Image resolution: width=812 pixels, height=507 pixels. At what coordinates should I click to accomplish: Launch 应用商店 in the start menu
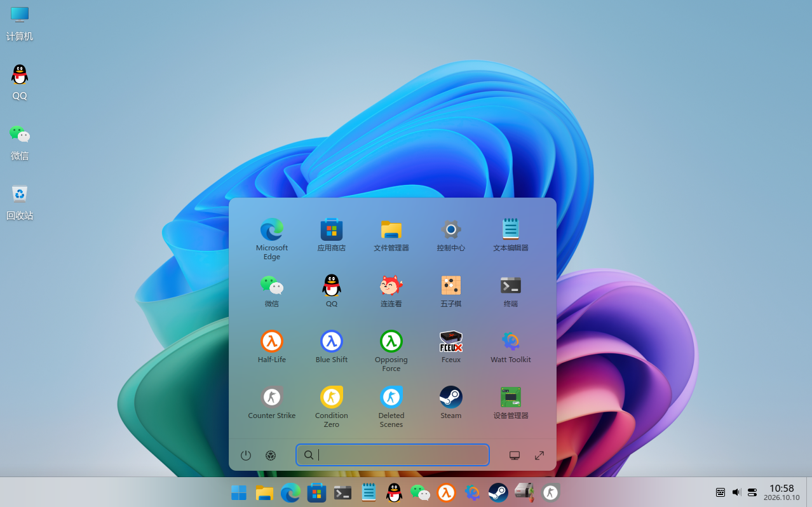(x=332, y=234)
